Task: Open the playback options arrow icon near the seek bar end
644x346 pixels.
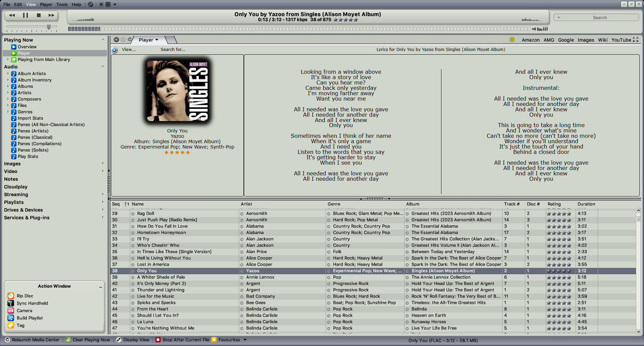Action: click(534, 29)
